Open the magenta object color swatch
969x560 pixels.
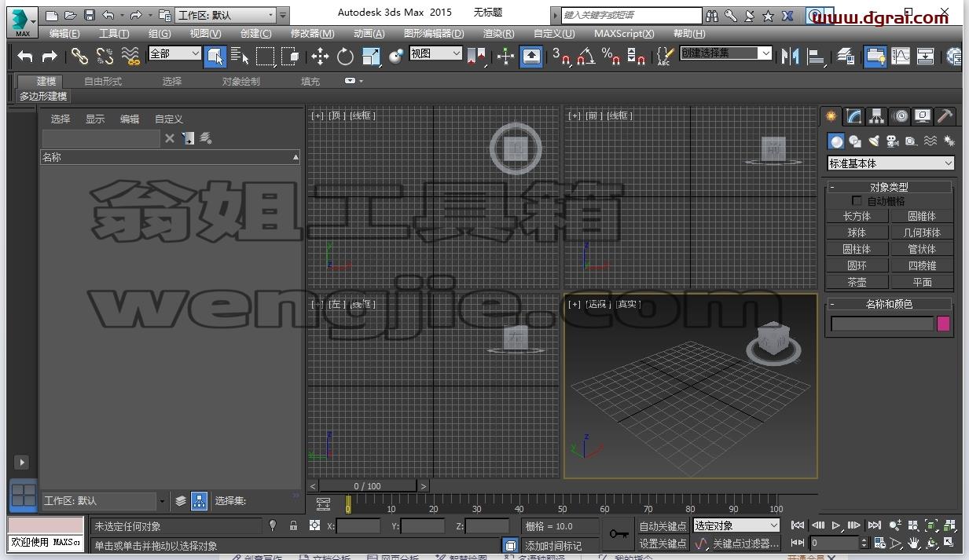(x=943, y=324)
